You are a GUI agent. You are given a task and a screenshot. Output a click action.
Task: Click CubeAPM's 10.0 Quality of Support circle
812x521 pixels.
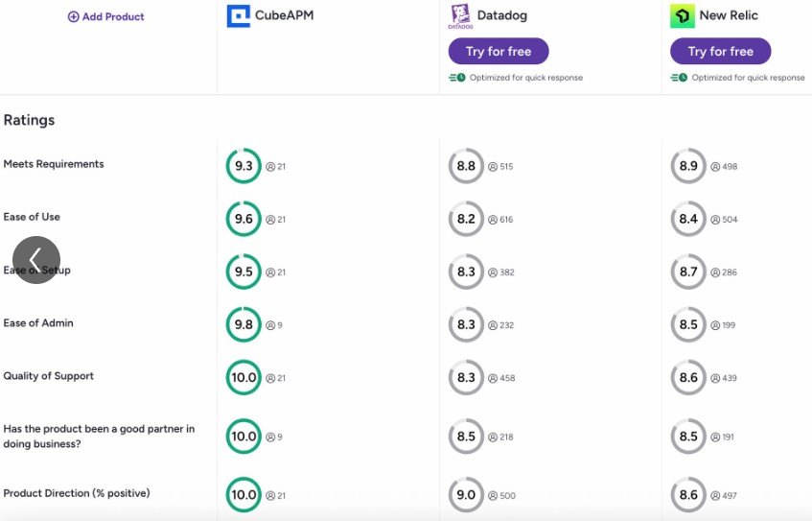point(244,377)
